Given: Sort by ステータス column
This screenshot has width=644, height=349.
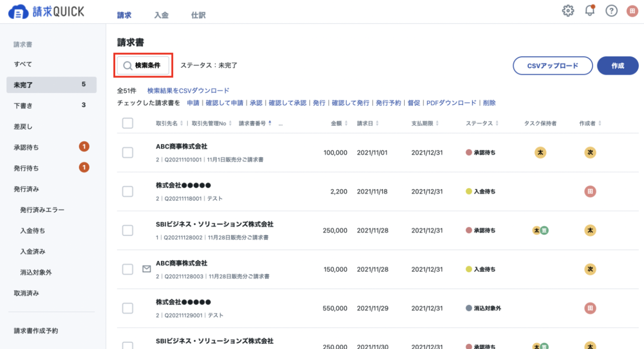Looking at the screenshot, I should (x=482, y=123).
